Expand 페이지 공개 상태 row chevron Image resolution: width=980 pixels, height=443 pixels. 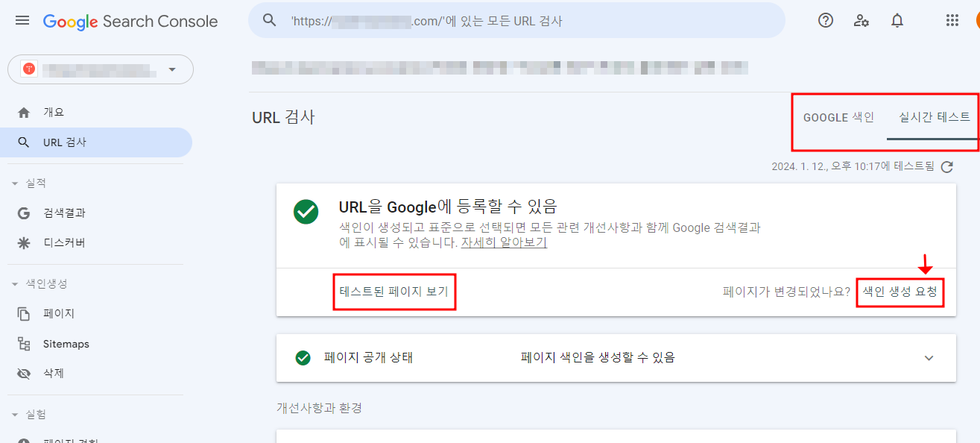tap(929, 358)
